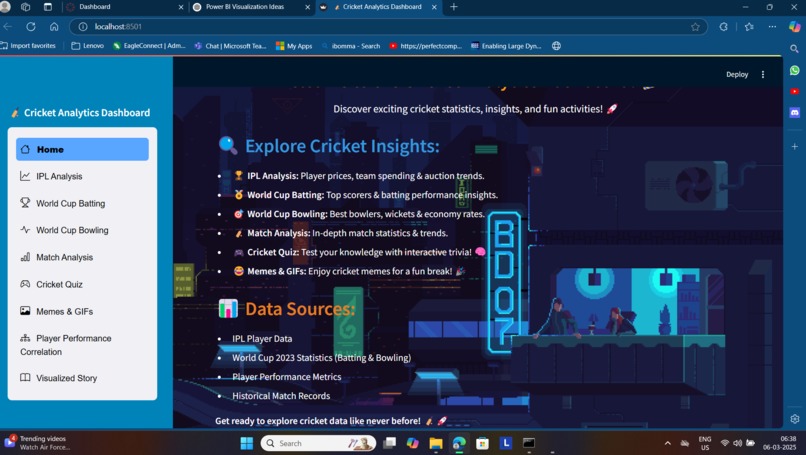Open Discord in Edge sidebar

pos(795,112)
